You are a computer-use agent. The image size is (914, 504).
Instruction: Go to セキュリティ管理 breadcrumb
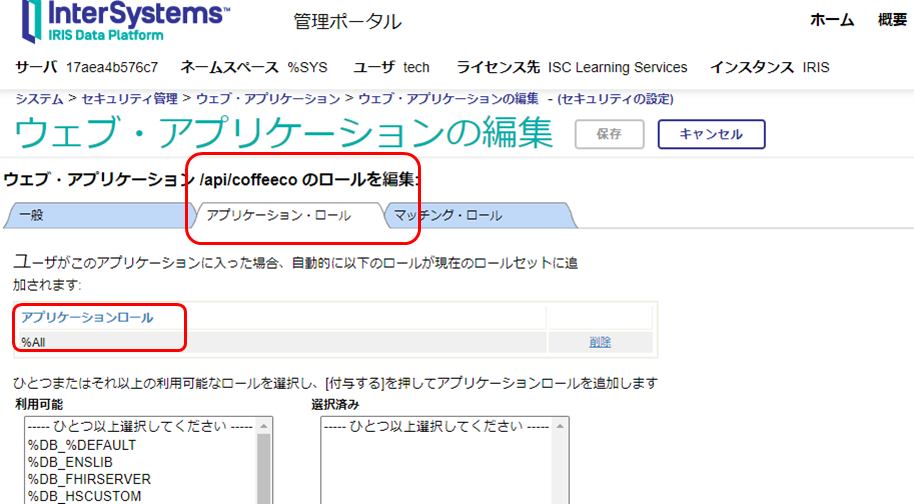129,99
